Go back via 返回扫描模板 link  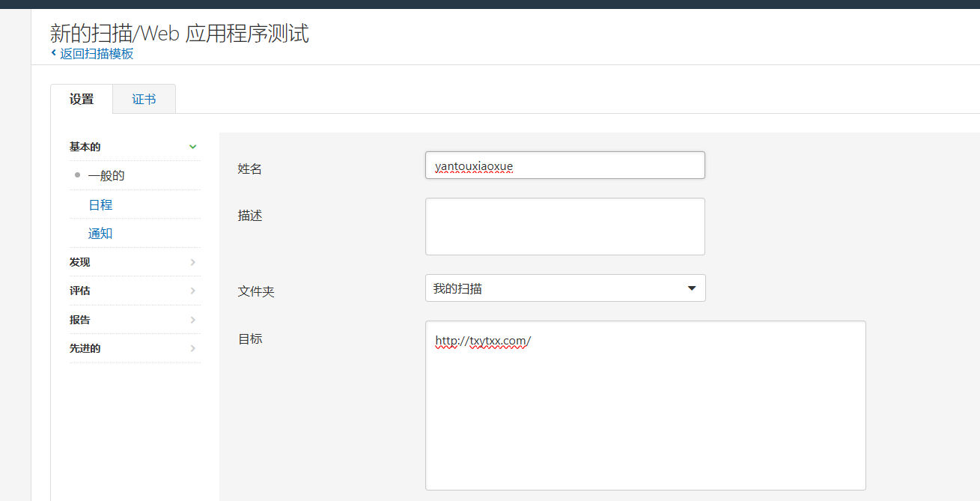point(97,53)
